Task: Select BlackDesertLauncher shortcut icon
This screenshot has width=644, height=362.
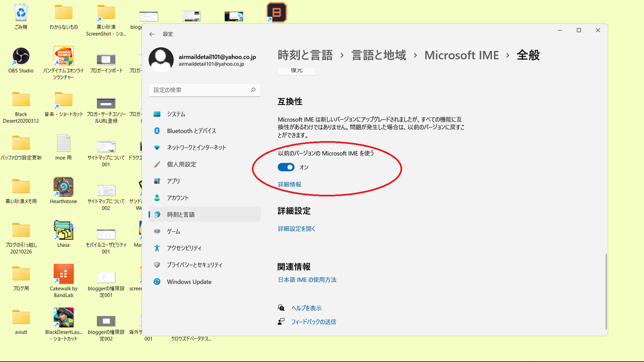Action: tap(63, 324)
